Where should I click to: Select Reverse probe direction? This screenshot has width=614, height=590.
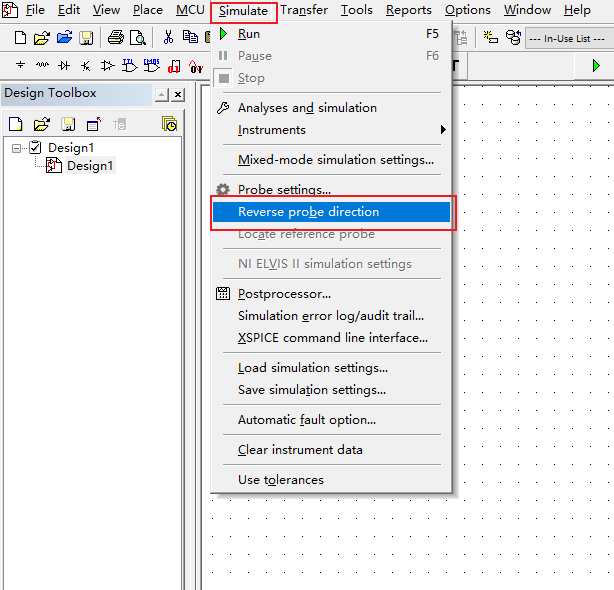(331, 212)
